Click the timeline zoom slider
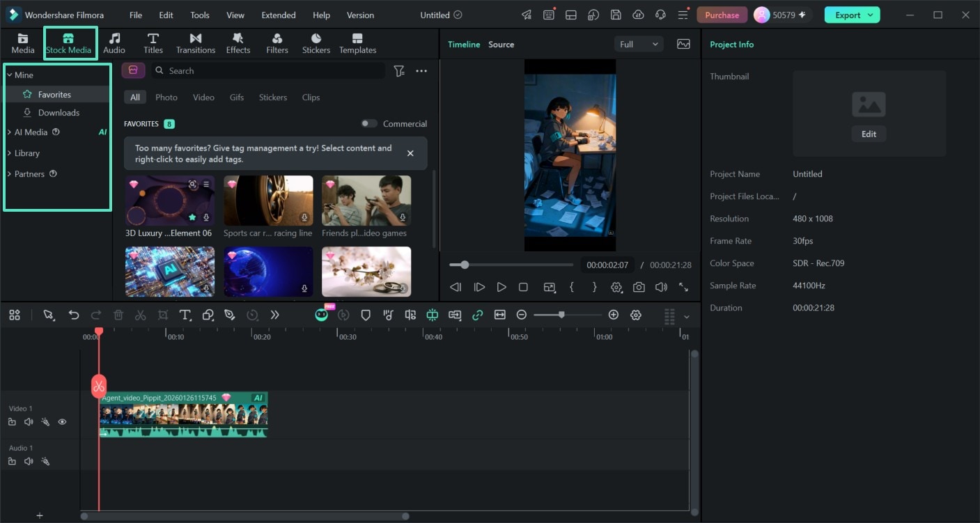The height and width of the screenshot is (523, 980). 568,315
